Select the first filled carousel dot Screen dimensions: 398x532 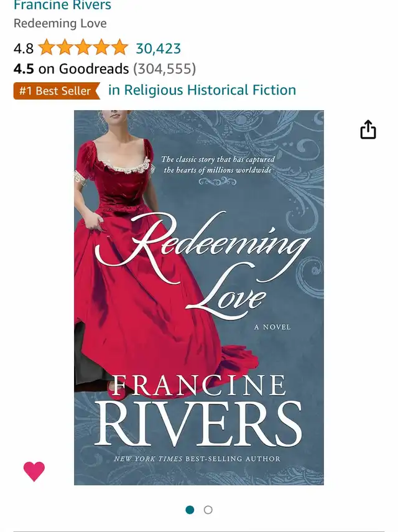[190, 510]
